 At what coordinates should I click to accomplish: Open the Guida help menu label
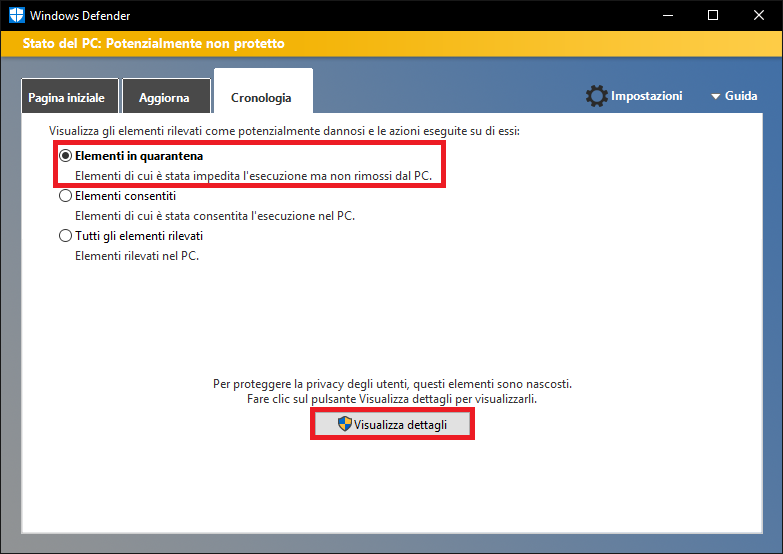tap(741, 96)
